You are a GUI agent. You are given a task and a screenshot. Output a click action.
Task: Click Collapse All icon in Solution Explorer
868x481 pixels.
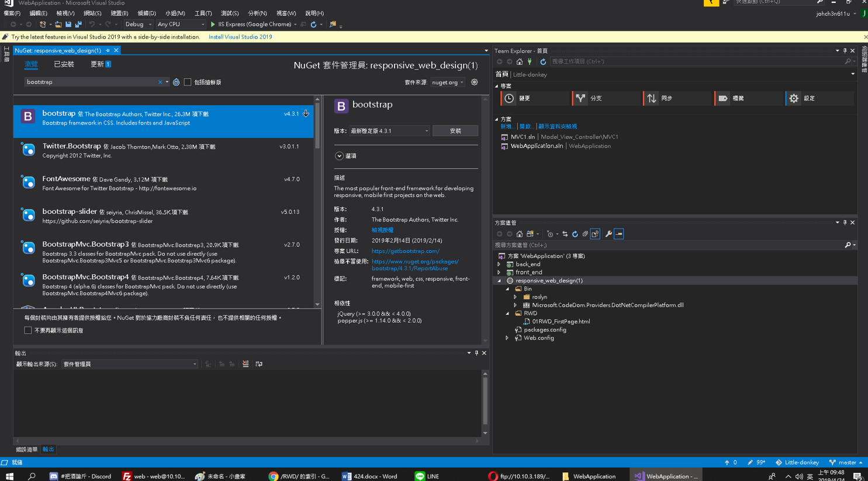585,234
